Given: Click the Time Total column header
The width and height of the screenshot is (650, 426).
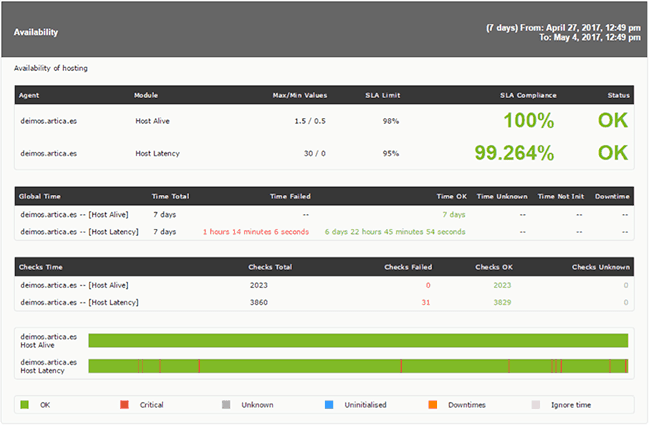Looking at the screenshot, I should (170, 196).
